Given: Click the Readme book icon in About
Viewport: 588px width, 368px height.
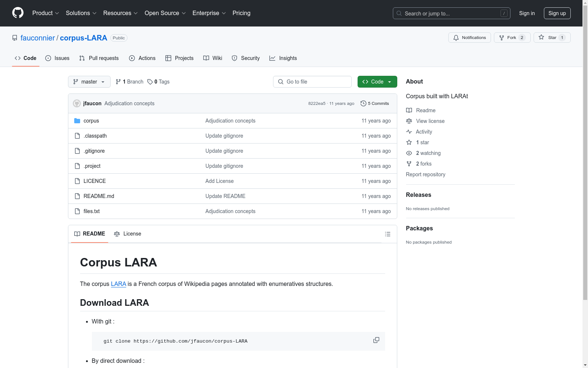Looking at the screenshot, I should coord(409,110).
